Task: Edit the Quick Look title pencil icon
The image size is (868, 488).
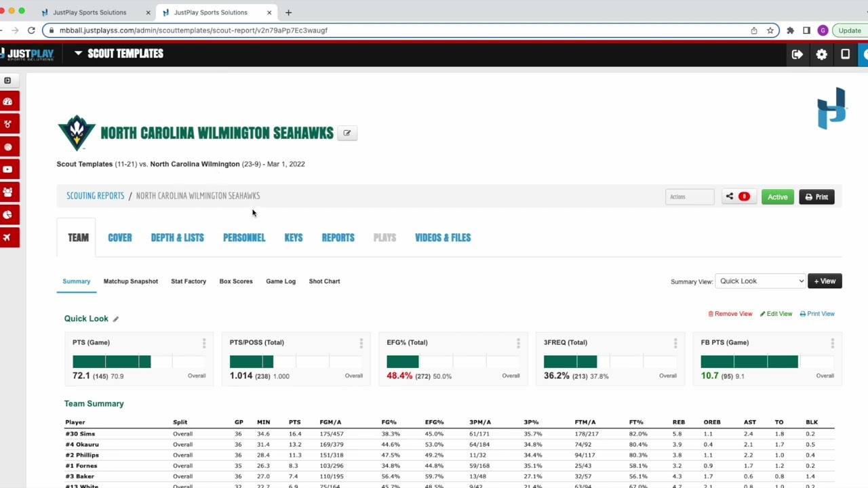Action: [x=115, y=319]
